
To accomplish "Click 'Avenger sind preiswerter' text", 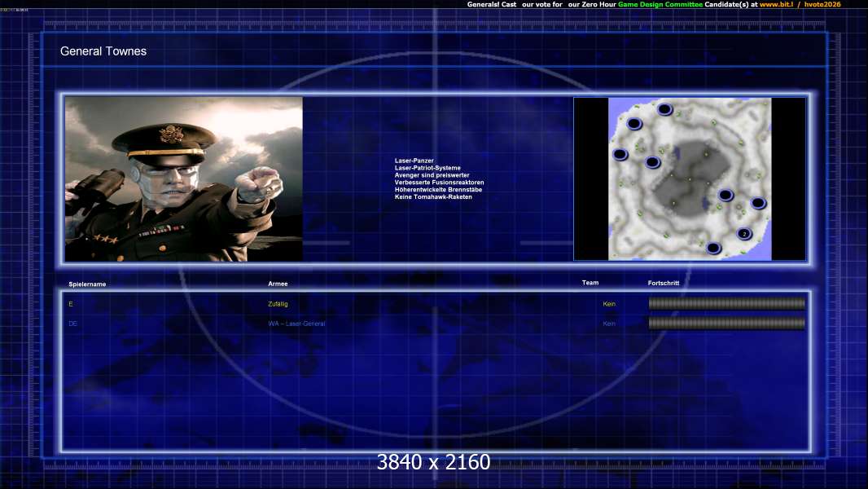I will 432,175.
